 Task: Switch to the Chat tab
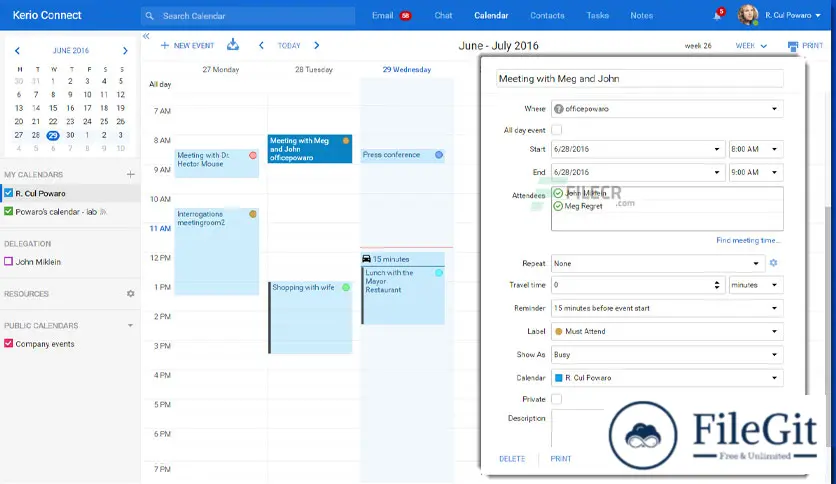coord(443,15)
